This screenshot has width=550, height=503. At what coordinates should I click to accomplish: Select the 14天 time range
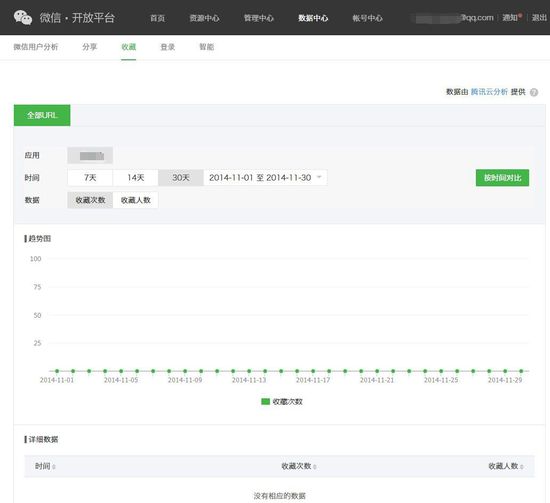(x=135, y=177)
